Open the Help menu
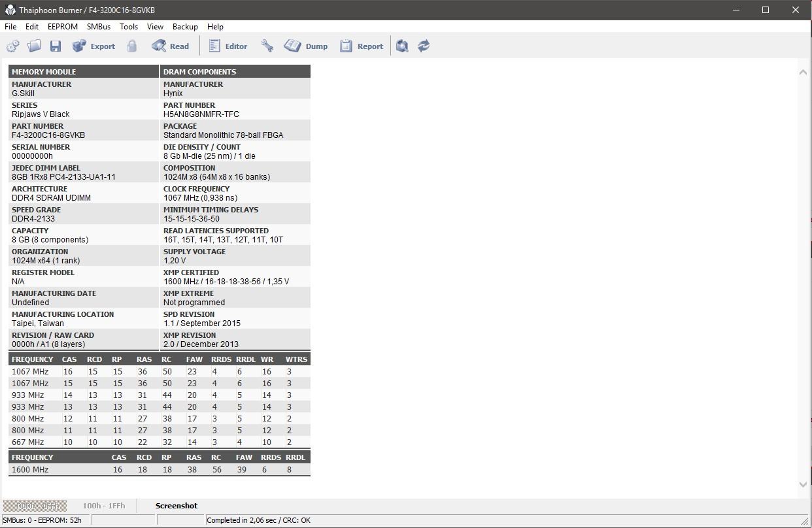Viewport: 812px width, 528px height. pos(215,27)
